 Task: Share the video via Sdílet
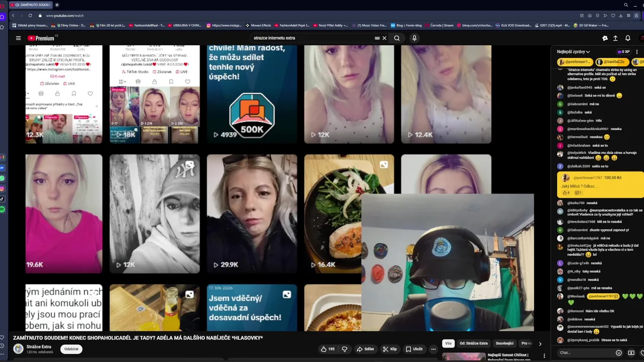365,349
